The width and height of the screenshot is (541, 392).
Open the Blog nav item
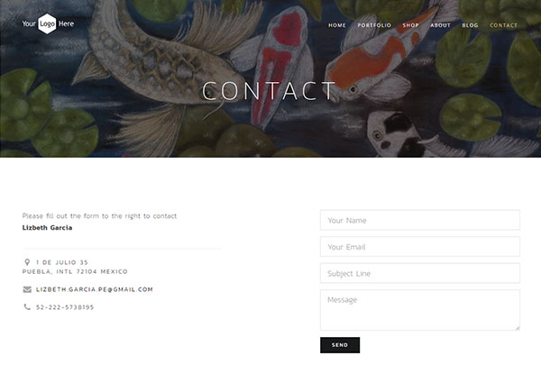coord(470,25)
